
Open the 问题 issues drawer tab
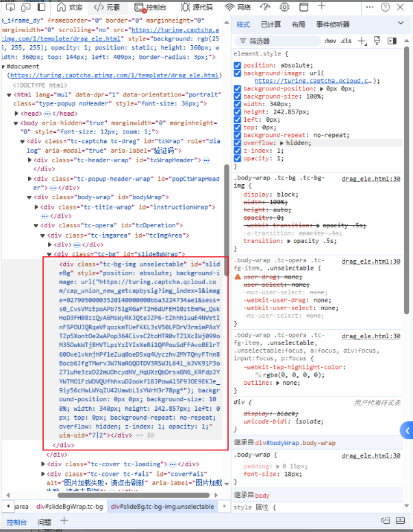point(44,522)
